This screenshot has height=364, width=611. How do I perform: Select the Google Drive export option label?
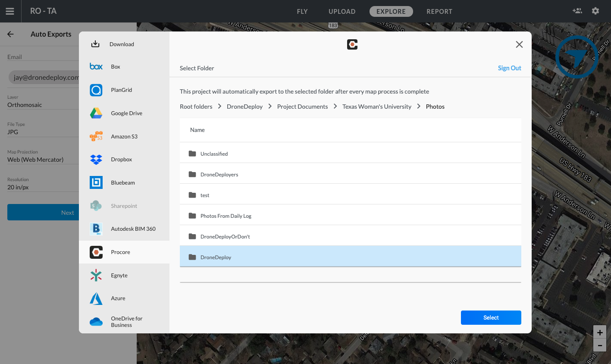126,113
